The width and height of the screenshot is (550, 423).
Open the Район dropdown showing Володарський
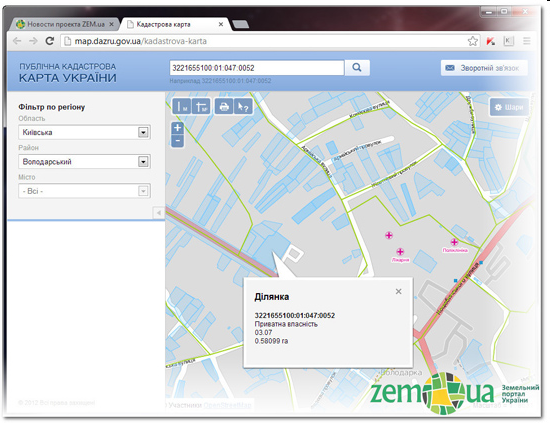[85, 162]
